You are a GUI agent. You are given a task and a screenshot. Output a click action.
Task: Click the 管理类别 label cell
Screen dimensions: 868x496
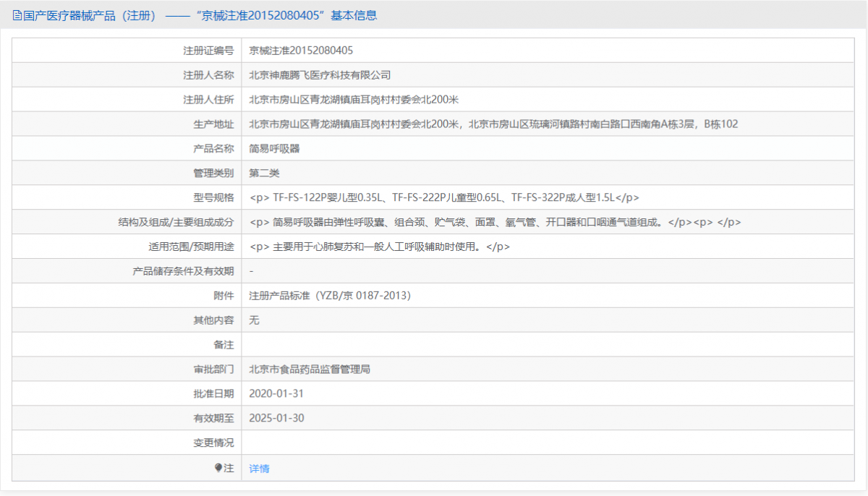(127, 174)
